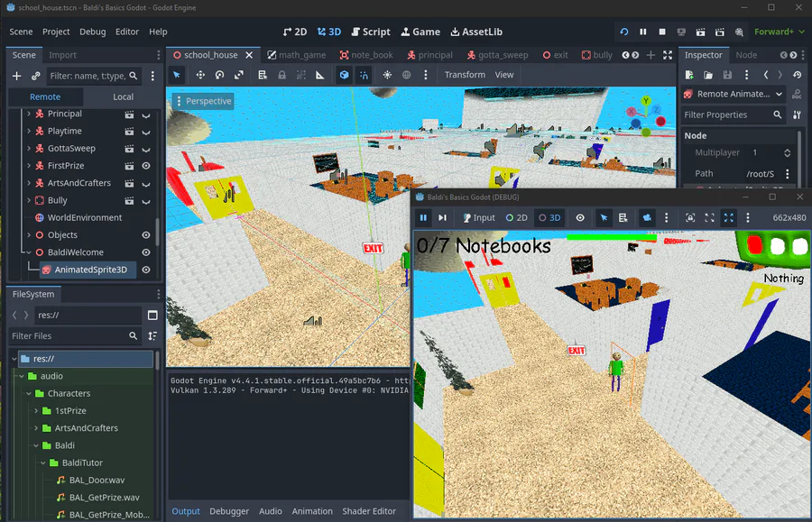The width and height of the screenshot is (812, 522).
Task: Click the instantiate child scene link icon
Action: pos(36,76)
